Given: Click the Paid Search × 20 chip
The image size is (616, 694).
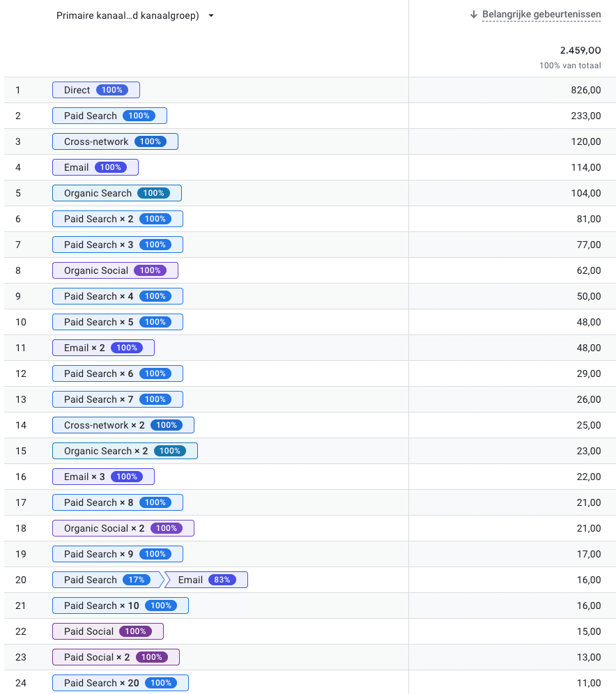Looking at the screenshot, I should point(121,683).
